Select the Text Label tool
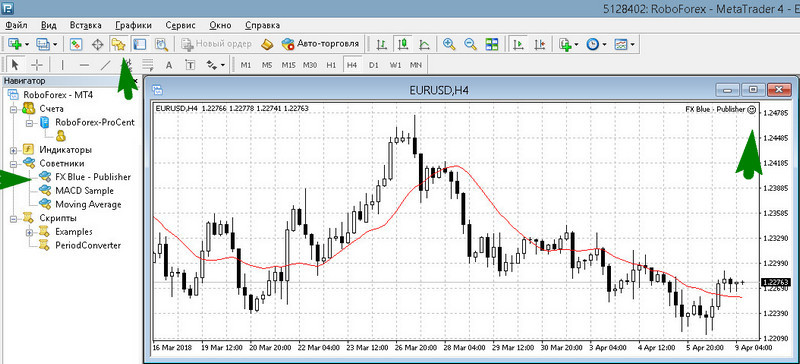800x364 pixels. coord(190,65)
